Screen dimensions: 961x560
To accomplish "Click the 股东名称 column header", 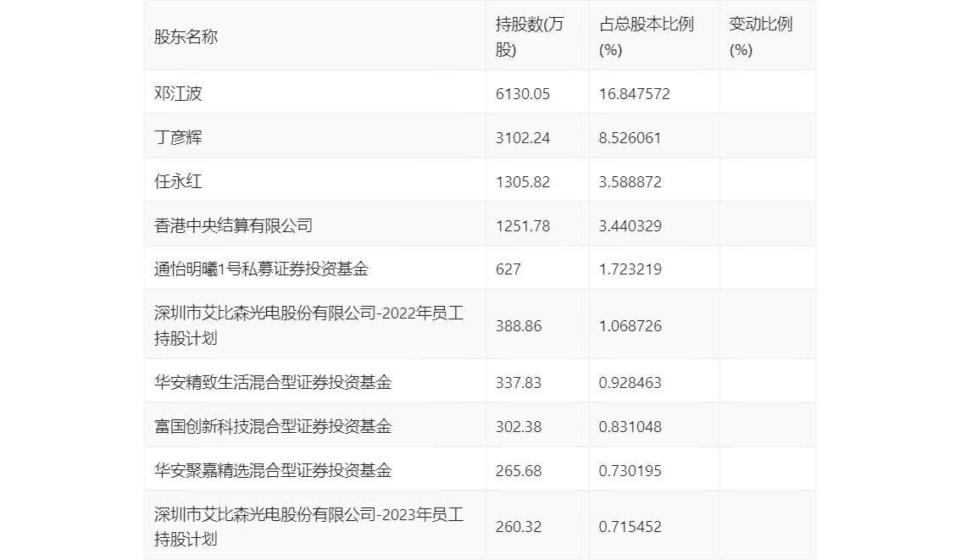I will 186,36.
